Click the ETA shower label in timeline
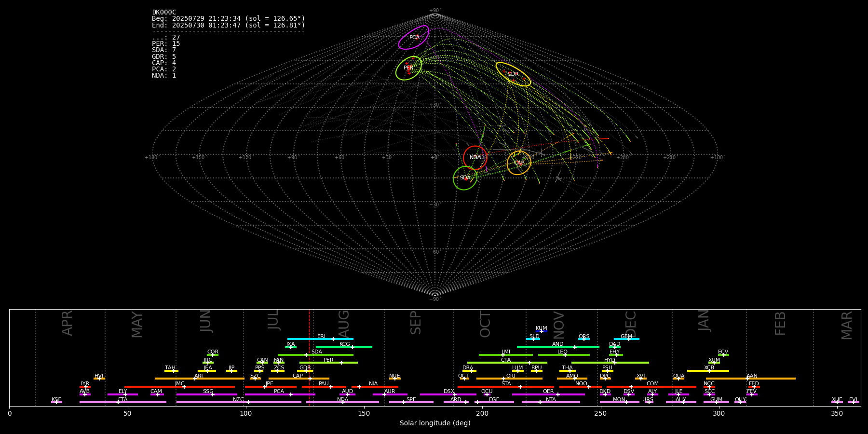This screenshot has width=868, height=434. click(x=123, y=400)
